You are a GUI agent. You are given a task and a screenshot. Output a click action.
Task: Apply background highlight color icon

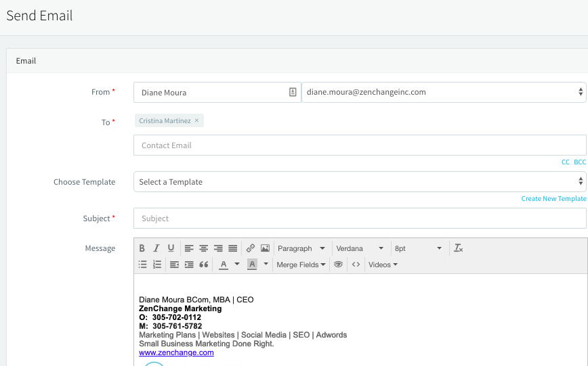point(252,265)
